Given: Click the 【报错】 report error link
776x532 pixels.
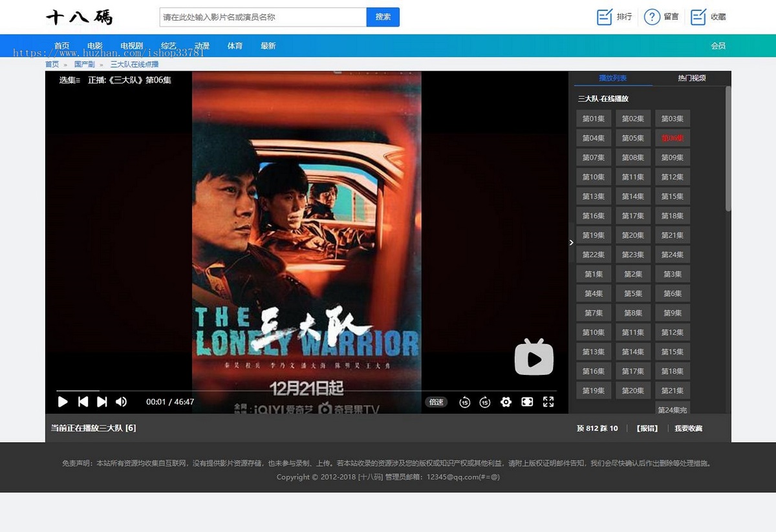Looking at the screenshot, I should point(647,428).
